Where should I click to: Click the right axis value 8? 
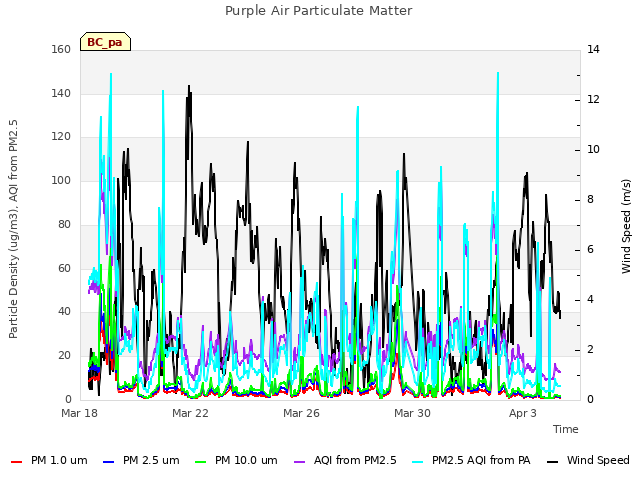tap(590, 200)
